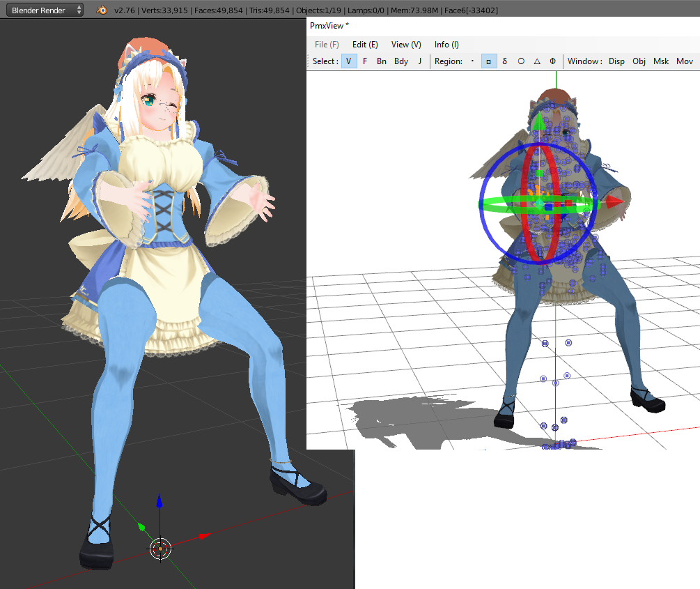The height and width of the screenshot is (589, 700).
Task: Open the View (V) menu in PmxView
Action: (x=406, y=44)
